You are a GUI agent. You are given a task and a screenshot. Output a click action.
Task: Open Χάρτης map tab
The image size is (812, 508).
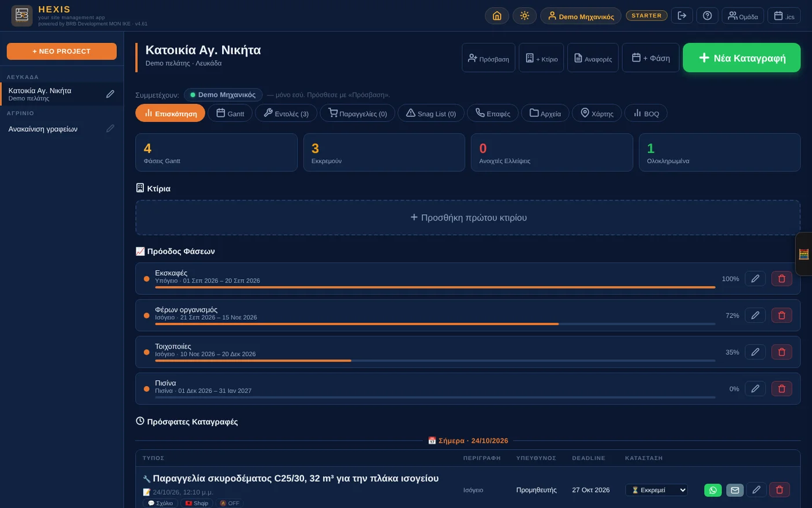pos(597,113)
